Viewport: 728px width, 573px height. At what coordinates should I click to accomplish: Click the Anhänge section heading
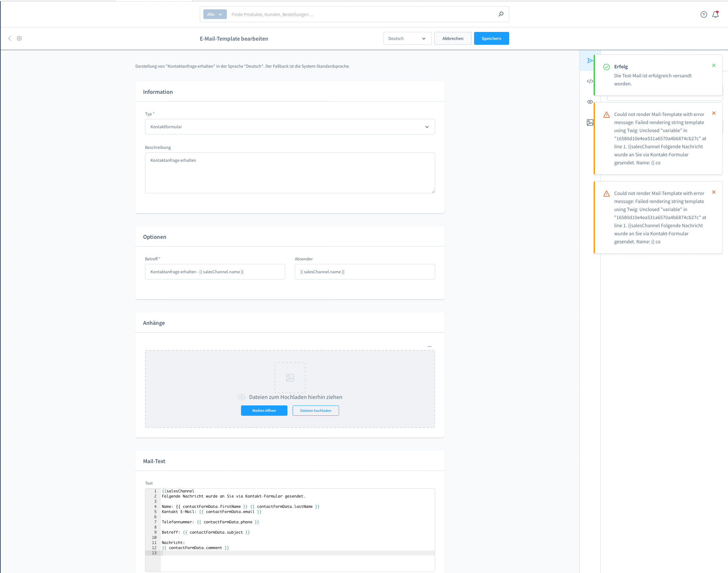tap(154, 323)
